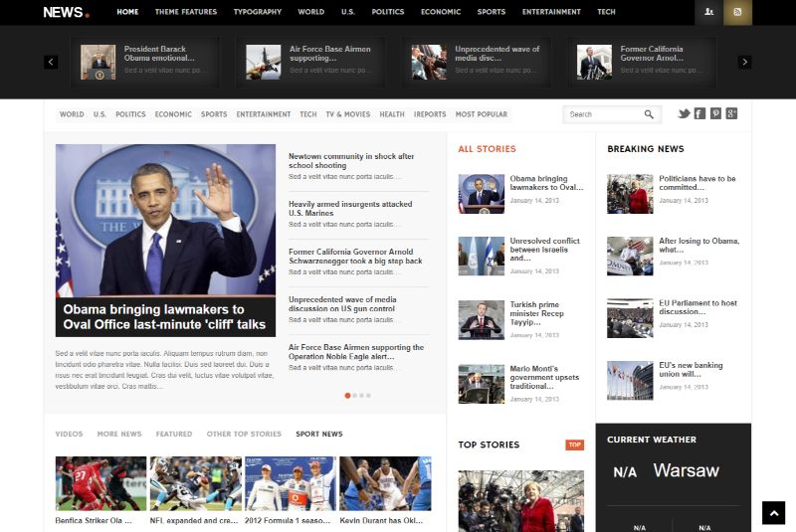Open TYPOGRAPHY menu item
Viewport: 796px width, 532px height.
tap(258, 12)
